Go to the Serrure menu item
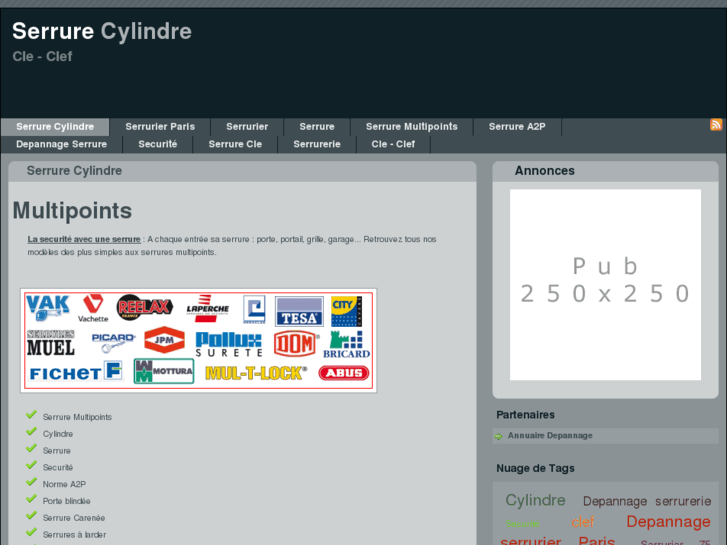Viewport: 727px width, 545px height. click(x=317, y=127)
